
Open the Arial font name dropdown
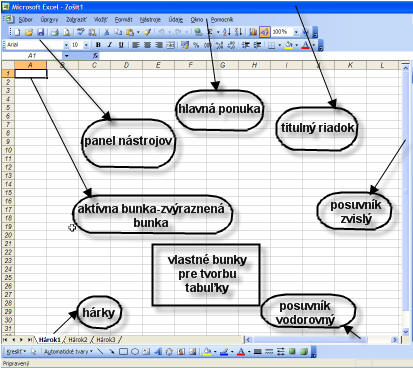point(66,45)
